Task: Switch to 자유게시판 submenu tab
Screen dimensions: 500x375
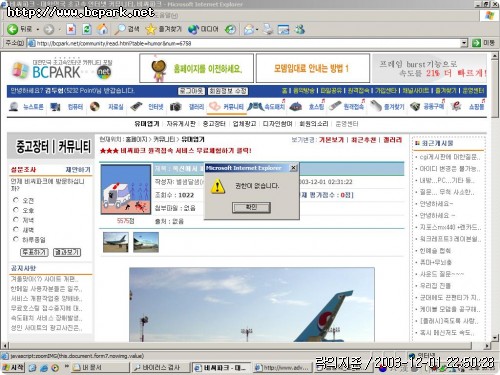Action: tap(181, 124)
